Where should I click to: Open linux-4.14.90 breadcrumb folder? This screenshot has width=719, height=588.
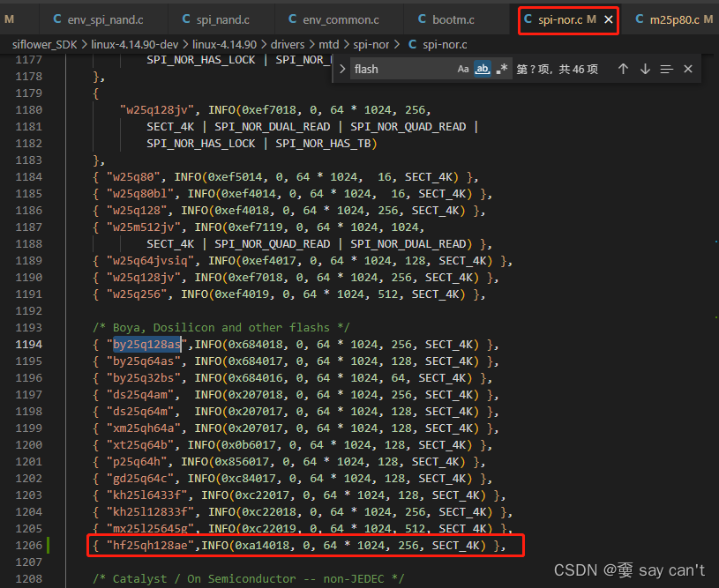[224, 44]
